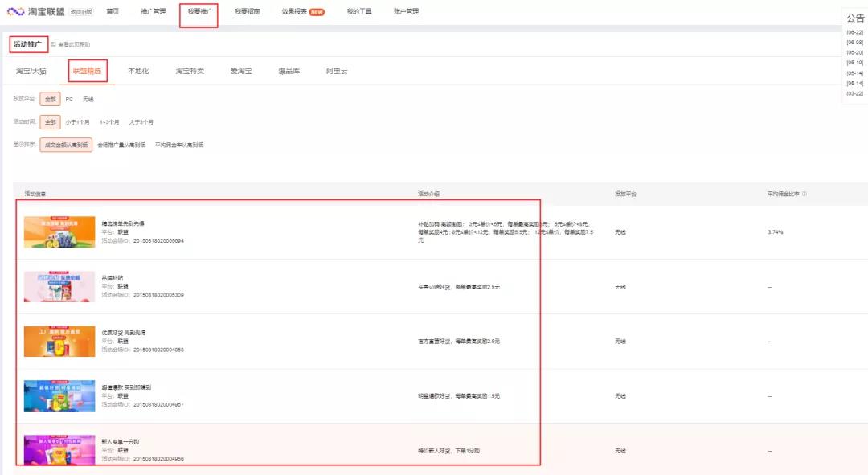The image size is (868, 475).
Task: Open the 优质好货 先到先得 banner thumbnail
Action: click(x=59, y=341)
